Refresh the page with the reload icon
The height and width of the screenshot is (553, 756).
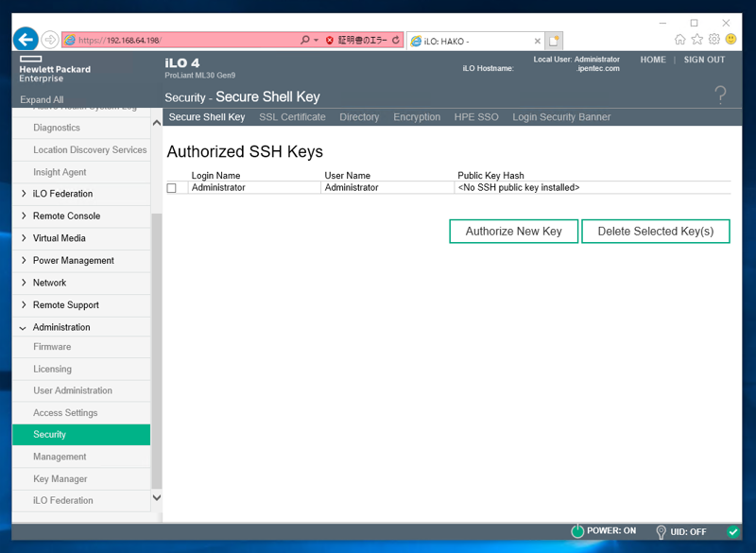click(395, 40)
